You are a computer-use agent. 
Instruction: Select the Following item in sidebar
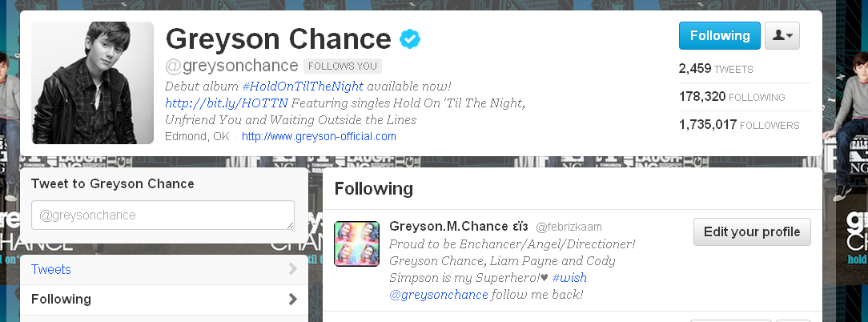[x=164, y=300]
